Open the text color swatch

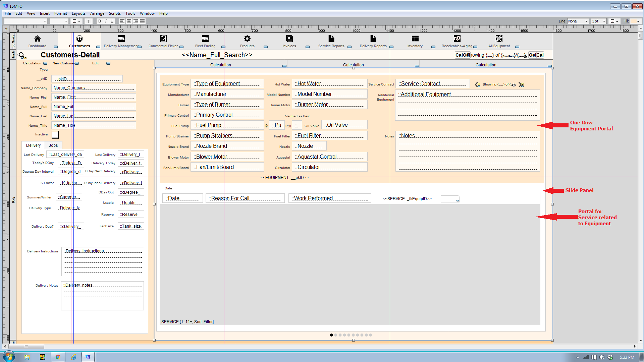tap(76, 21)
